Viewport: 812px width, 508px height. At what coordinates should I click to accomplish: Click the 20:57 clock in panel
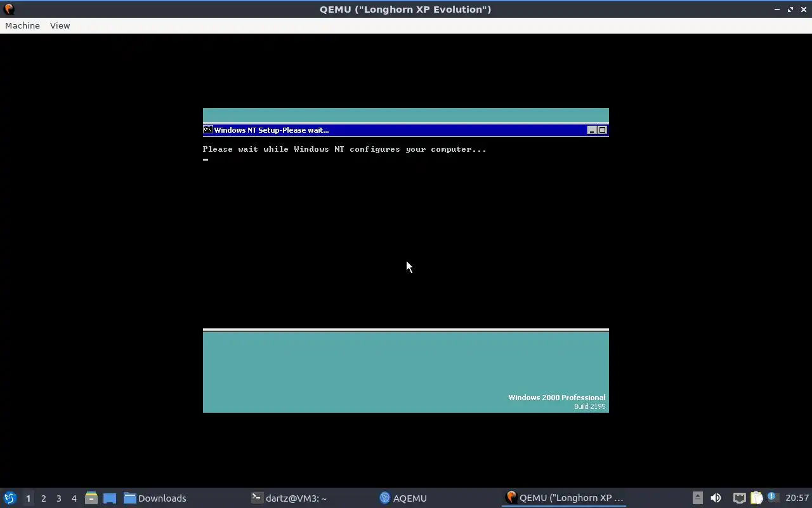click(x=797, y=498)
